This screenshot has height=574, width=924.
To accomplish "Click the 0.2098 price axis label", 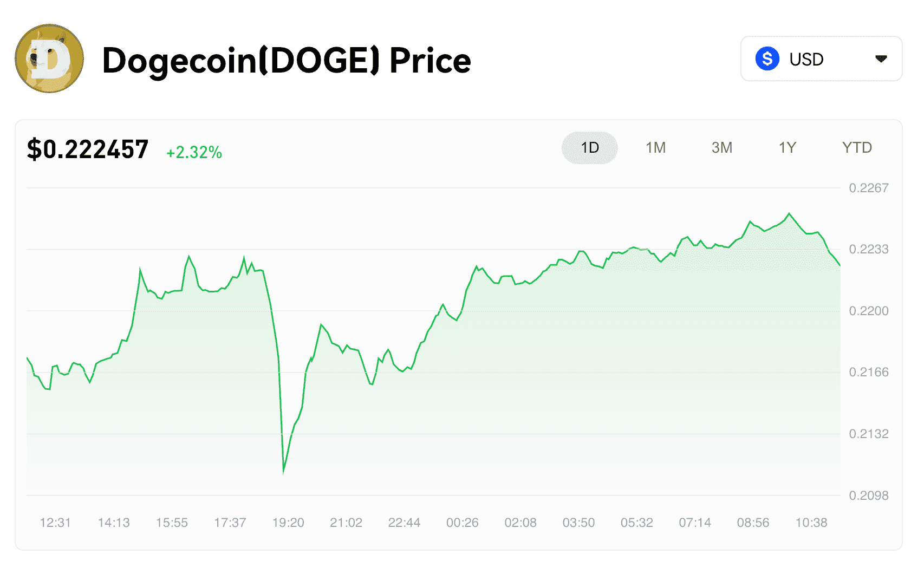I will 869,495.
